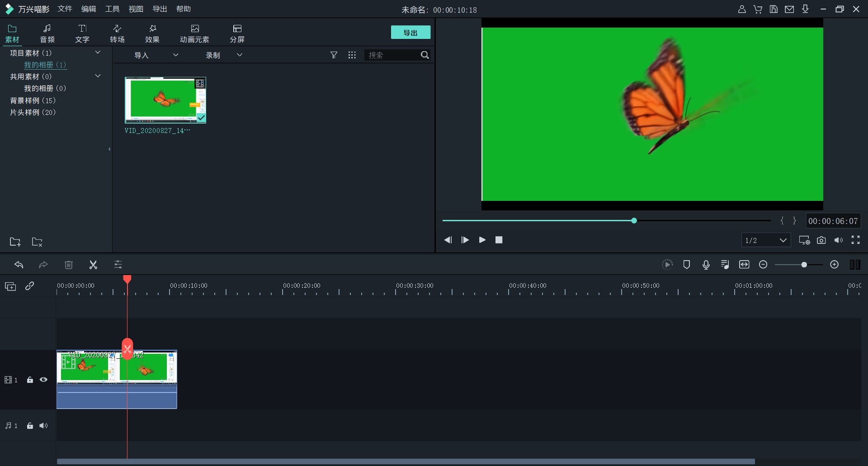868x466 pixels.
Task: Add a marker using the shield icon
Action: (686, 265)
